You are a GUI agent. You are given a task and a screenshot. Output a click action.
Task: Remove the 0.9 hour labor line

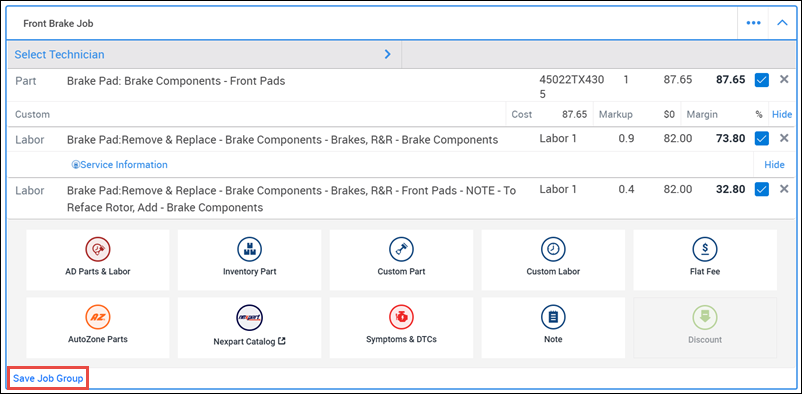(784, 138)
